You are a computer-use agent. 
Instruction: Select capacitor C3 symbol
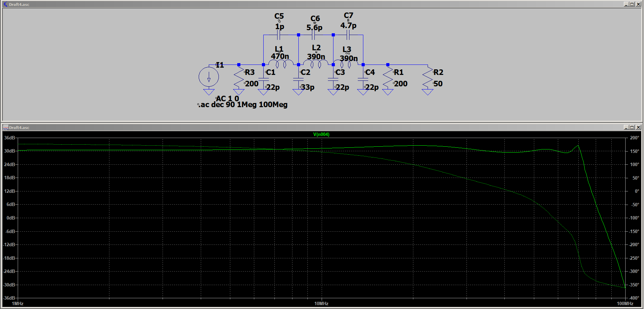(333, 80)
